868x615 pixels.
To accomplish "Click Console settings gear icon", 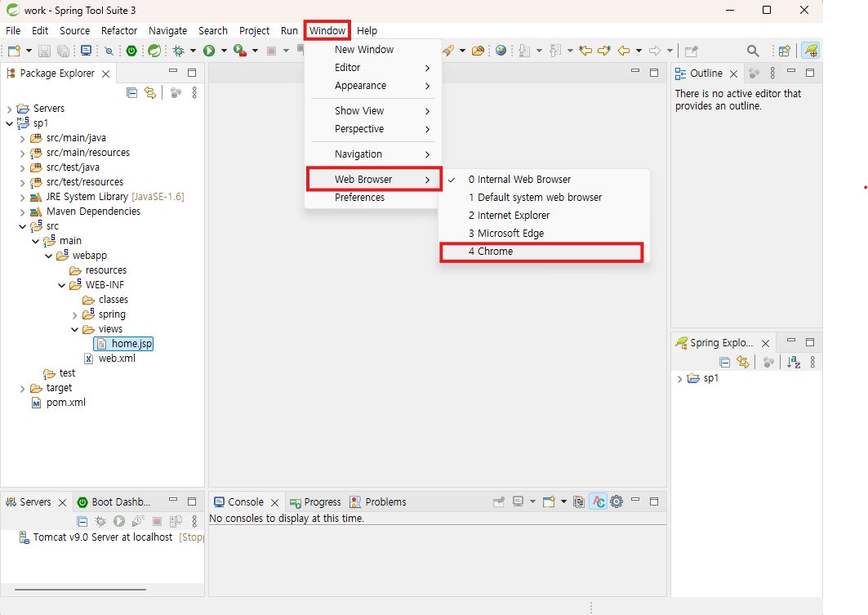I will 617,501.
